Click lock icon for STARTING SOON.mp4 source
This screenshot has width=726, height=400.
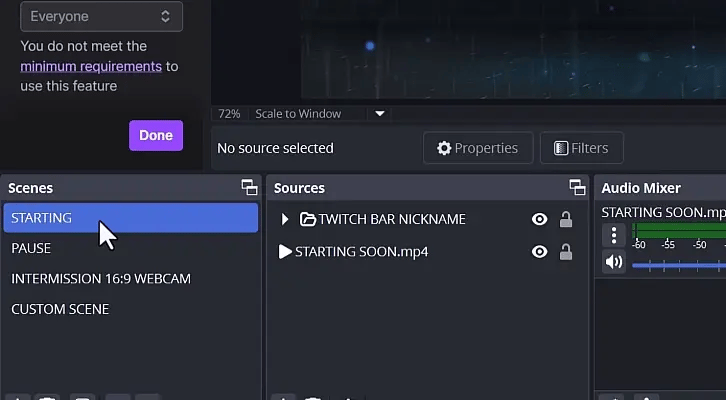[x=566, y=252]
